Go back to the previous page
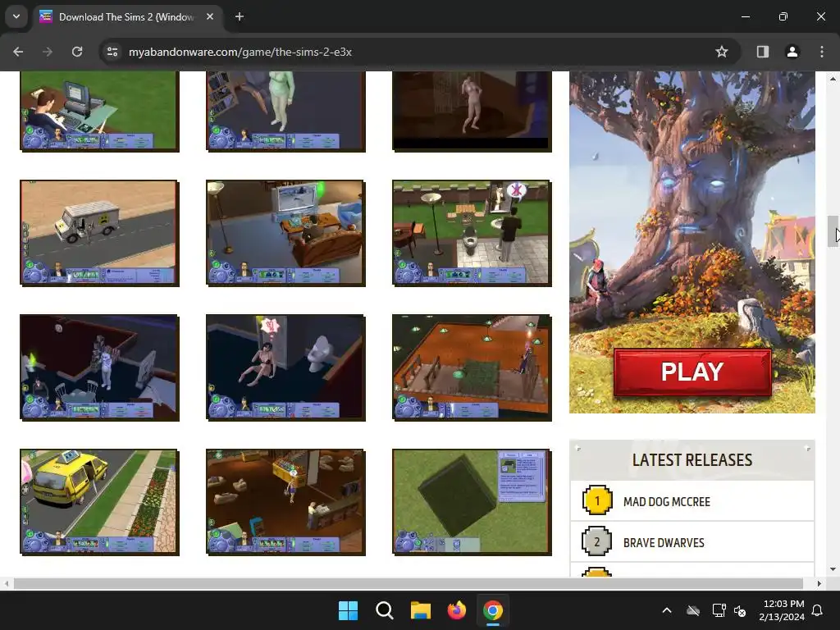The image size is (840, 630). (x=18, y=52)
